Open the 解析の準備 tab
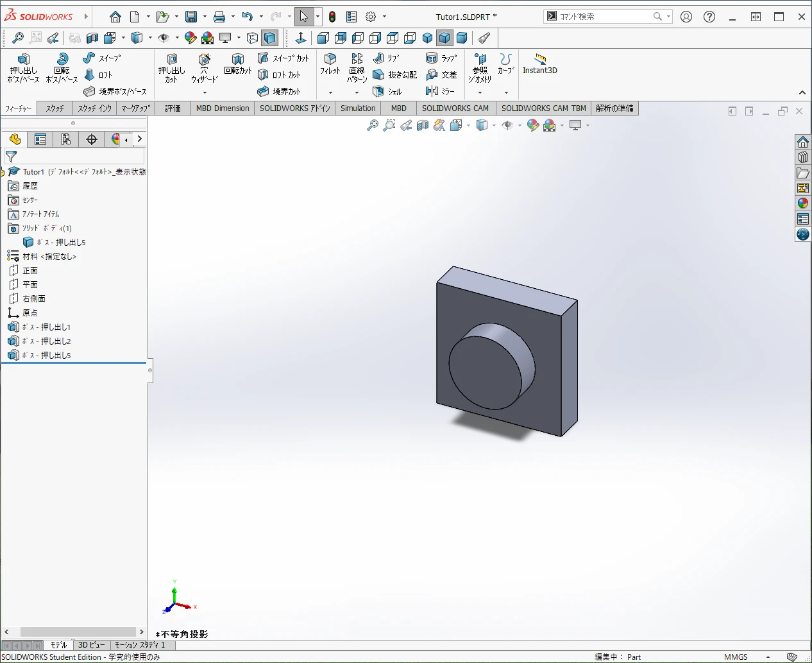The height and width of the screenshot is (663, 812). pyautogui.click(x=614, y=108)
